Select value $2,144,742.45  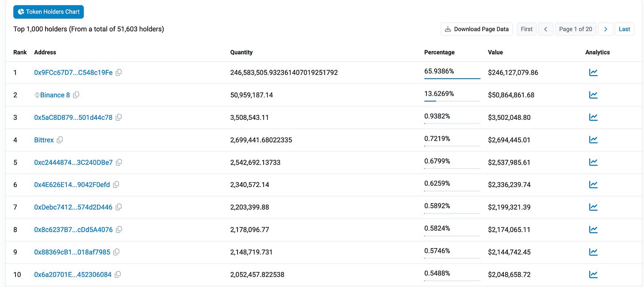click(509, 252)
